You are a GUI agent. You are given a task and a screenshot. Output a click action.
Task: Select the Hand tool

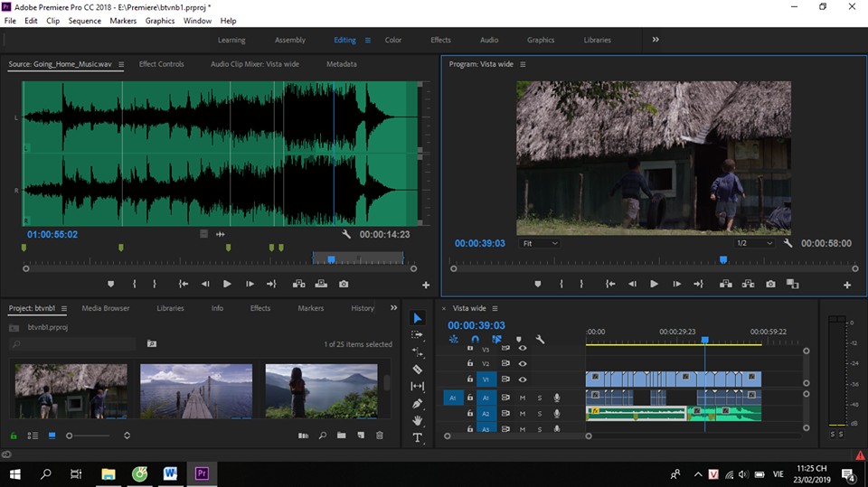click(418, 421)
